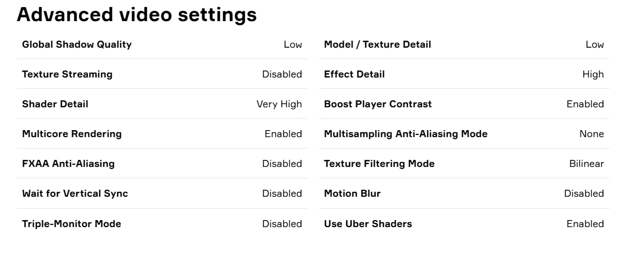The image size is (644, 258).
Task: Toggle the FXAA Anti-Aliasing Disabled value
Action: tap(282, 164)
